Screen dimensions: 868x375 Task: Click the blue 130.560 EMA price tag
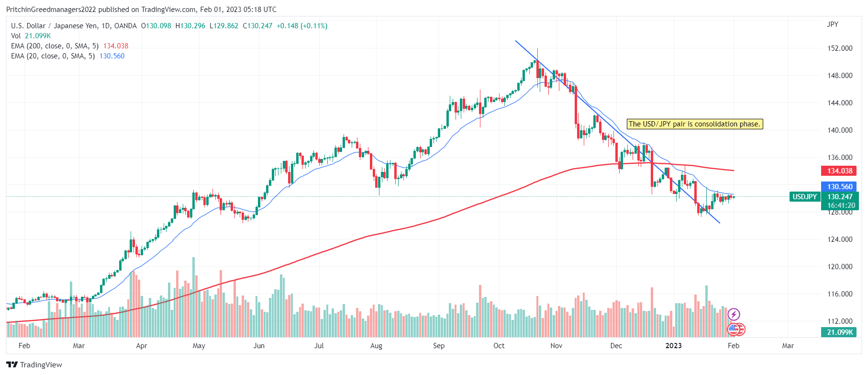[x=840, y=187]
